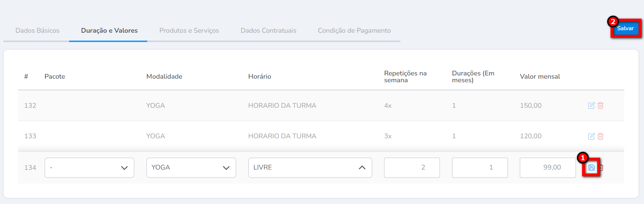The height and width of the screenshot is (204, 644).
Task: Focus the Repetições na semana field
Action: [412, 168]
